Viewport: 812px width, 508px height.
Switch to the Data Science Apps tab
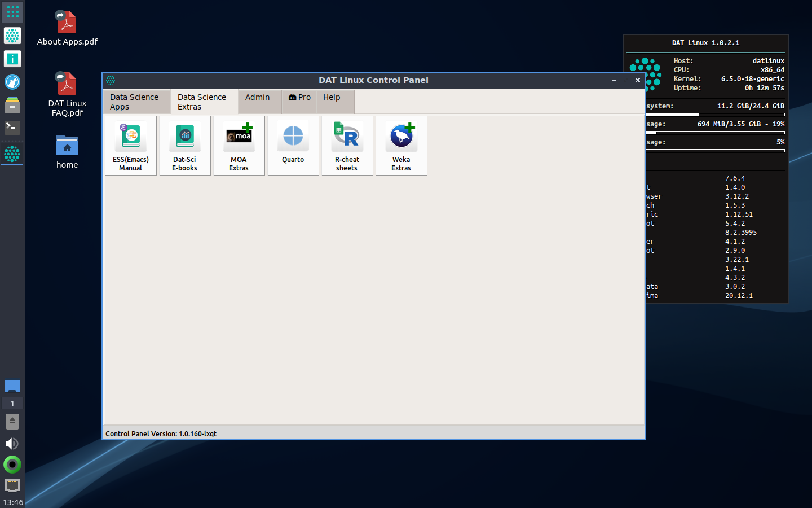coord(136,102)
